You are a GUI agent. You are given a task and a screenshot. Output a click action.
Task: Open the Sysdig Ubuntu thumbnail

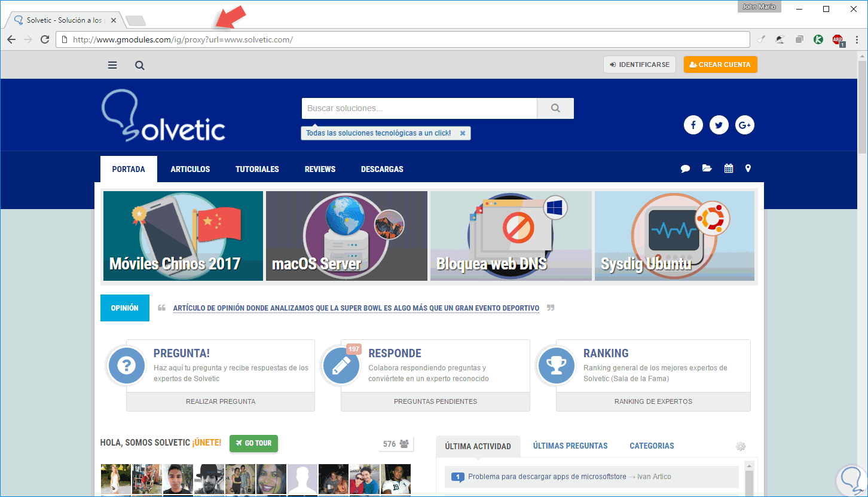(674, 236)
